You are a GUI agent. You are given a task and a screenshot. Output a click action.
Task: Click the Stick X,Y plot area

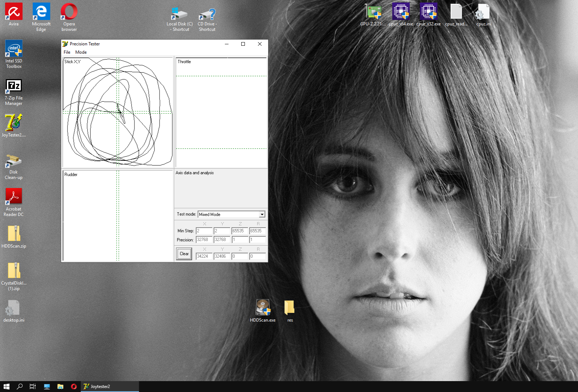117,113
